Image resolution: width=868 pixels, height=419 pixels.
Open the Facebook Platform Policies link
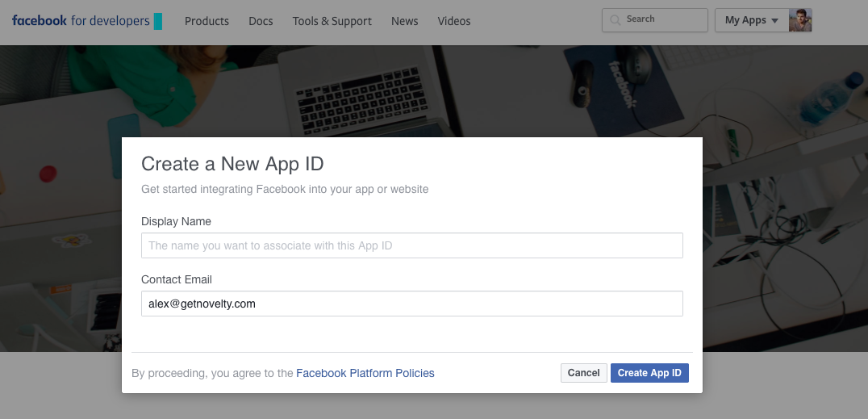pos(365,373)
